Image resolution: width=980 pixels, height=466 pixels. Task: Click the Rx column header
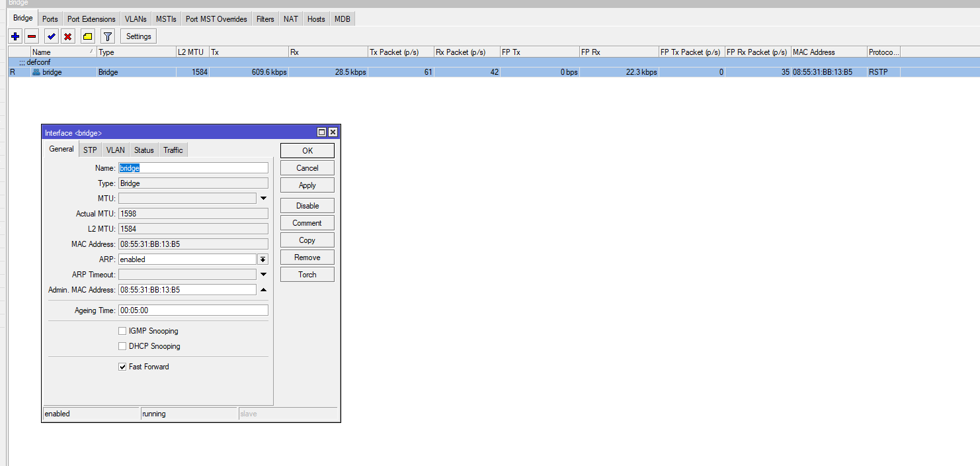pyautogui.click(x=328, y=52)
